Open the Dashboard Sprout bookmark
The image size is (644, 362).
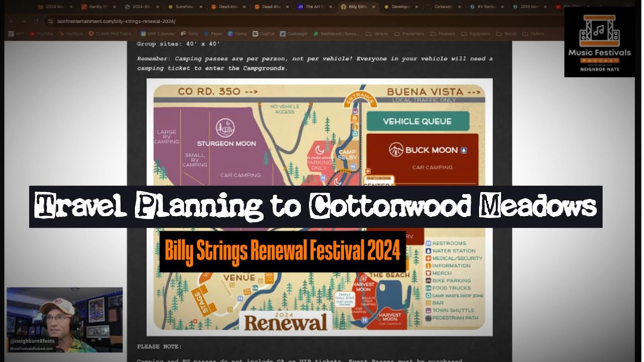point(336,34)
